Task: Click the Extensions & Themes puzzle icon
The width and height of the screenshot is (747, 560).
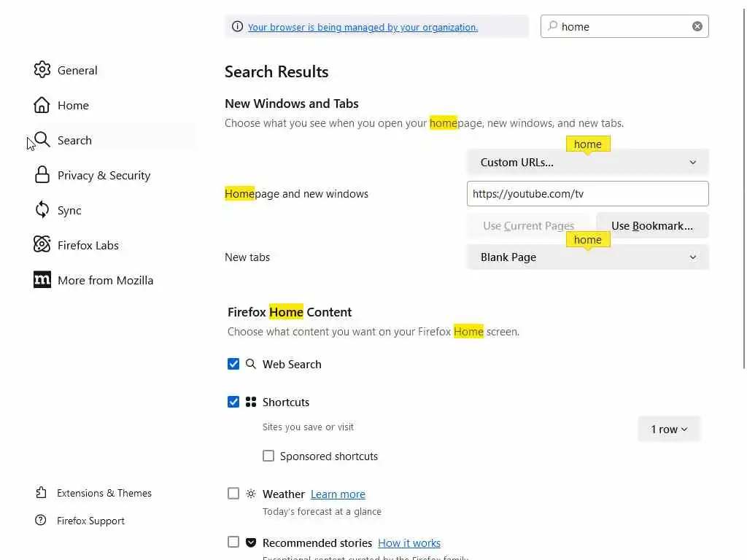Action: 41,493
